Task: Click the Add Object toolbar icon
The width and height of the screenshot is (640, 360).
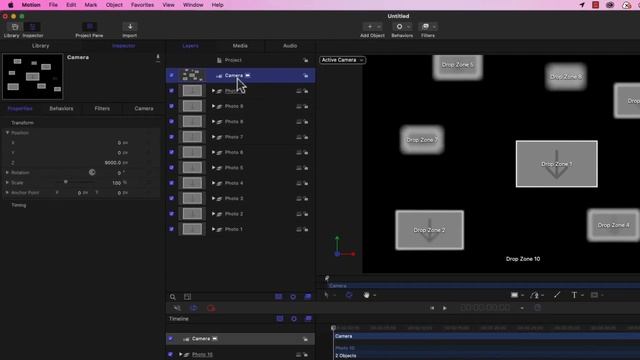Action: click(x=372, y=27)
